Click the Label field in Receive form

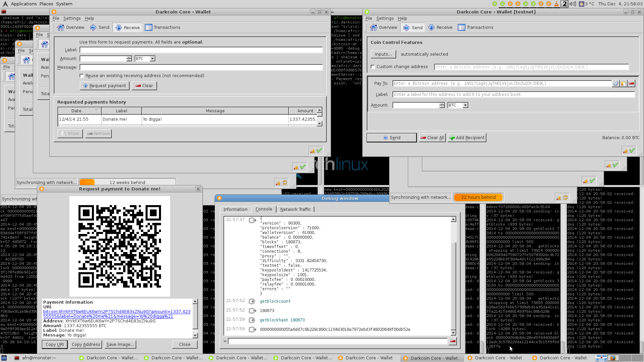pos(201,50)
